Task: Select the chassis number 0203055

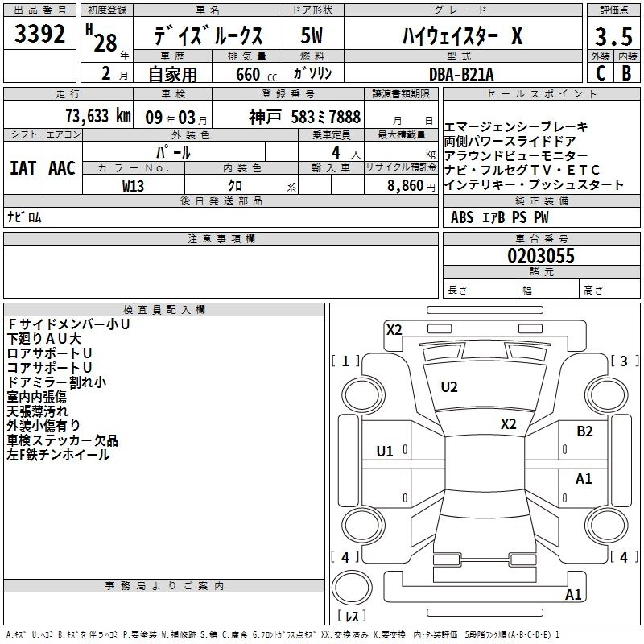Action: point(540,256)
